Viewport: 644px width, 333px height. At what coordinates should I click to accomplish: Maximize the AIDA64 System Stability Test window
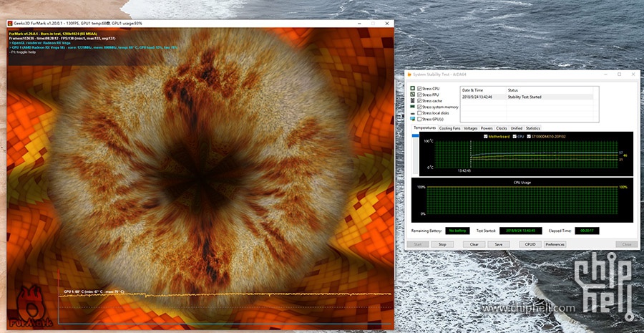pyautogui.click(x=620, y=74)
